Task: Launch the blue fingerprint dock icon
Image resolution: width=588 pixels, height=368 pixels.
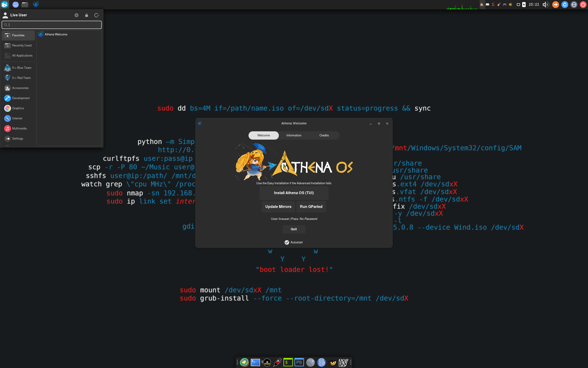Action: click(321, 362)
